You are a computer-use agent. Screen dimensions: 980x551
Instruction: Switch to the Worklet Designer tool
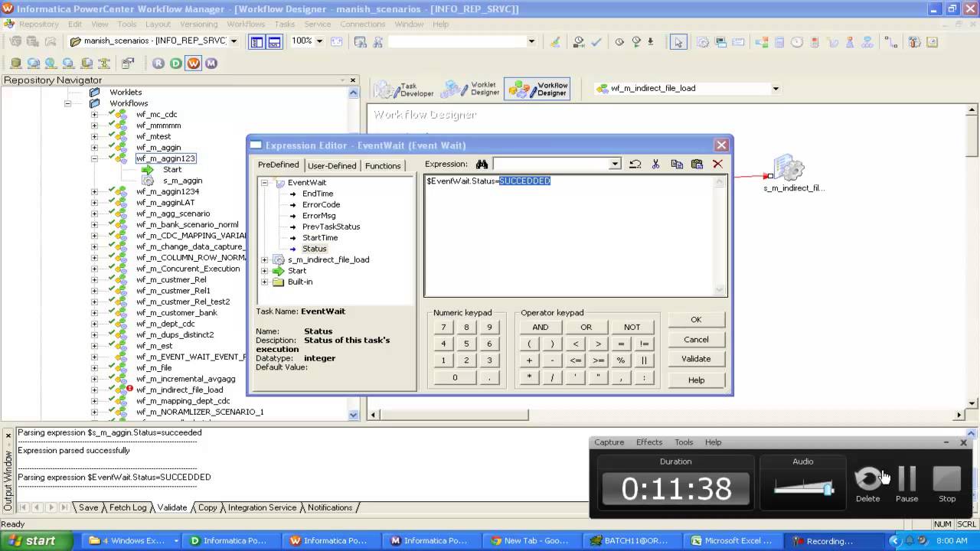tap(471, 89)
